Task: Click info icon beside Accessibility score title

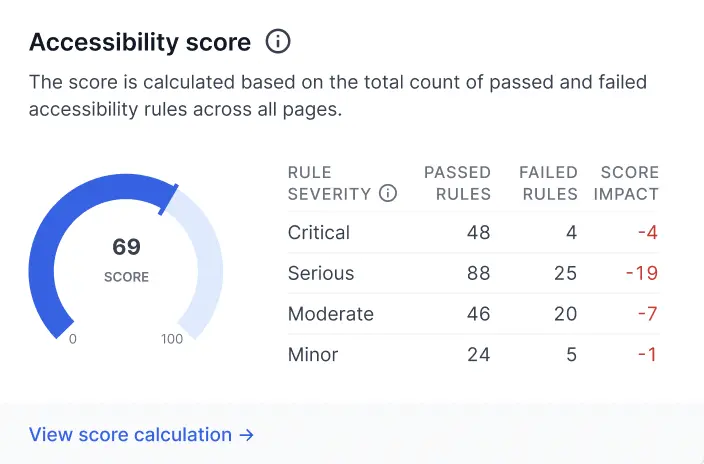Action: pyautogui.click(x=278, y=42)
